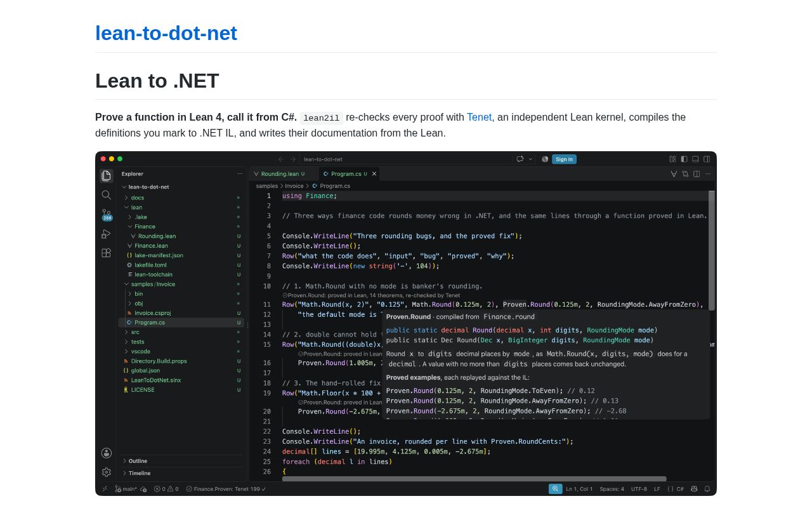Click the lean-to-dot-net command center search box

tap(406, 159)
